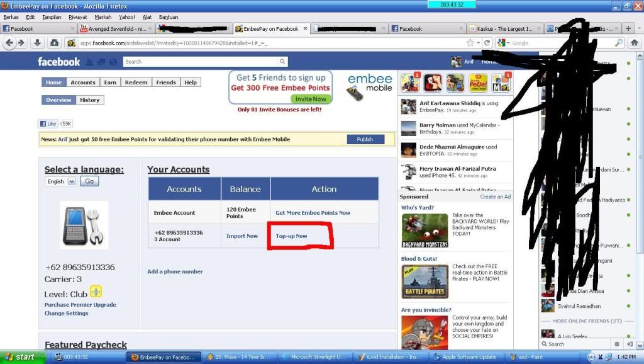Switch to the History sub-tab
This screenshot has height=364, width=644.
[89, 100]
